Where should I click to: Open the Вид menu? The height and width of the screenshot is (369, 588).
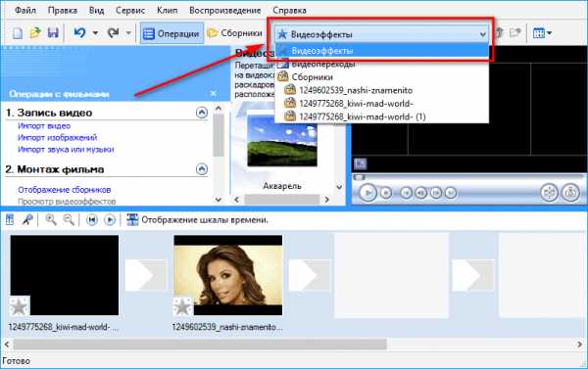[x=96, y=11]
